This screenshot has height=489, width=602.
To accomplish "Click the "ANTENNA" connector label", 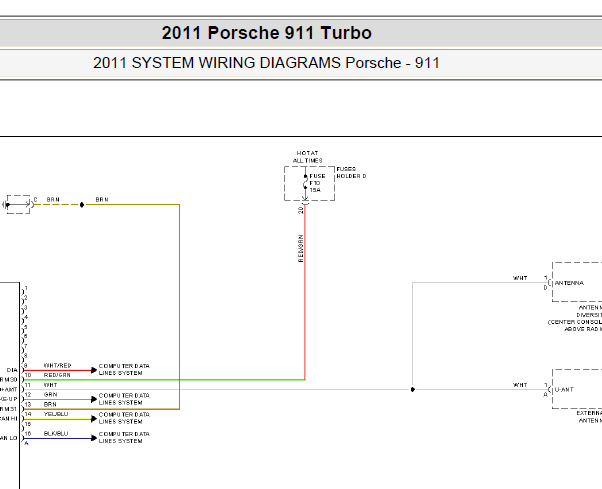I will [x=569, y=283].
